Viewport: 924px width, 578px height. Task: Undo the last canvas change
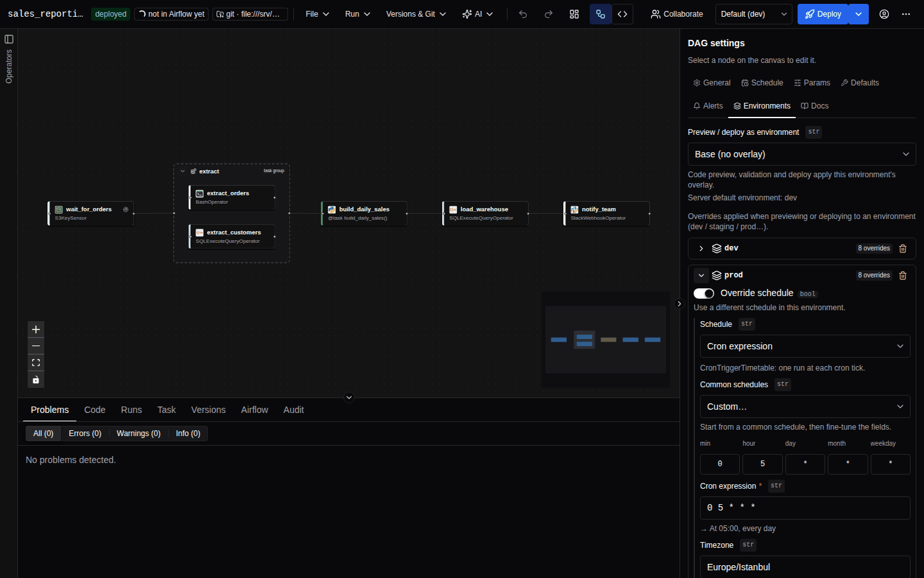click(523, 14)
